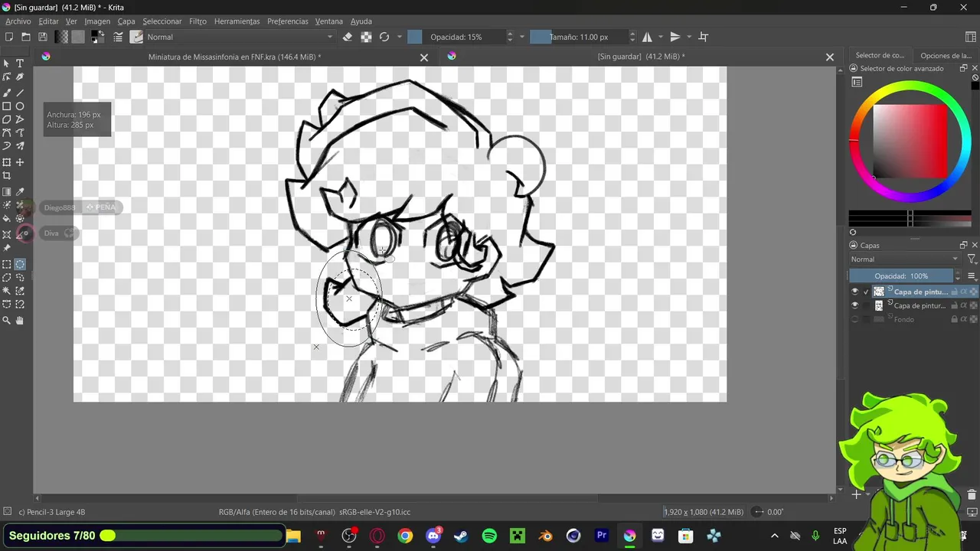Select the Fill bucket tool
Image resolution: width=980 pixels, height=551 pixels.
(x=7, y=219)
